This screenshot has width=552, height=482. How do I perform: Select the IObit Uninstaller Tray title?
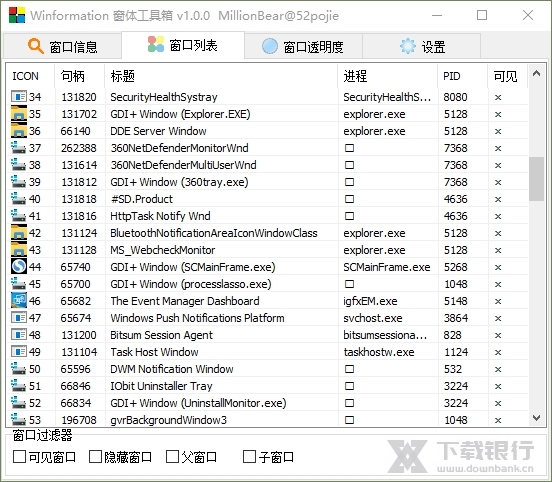click(161, 386)
